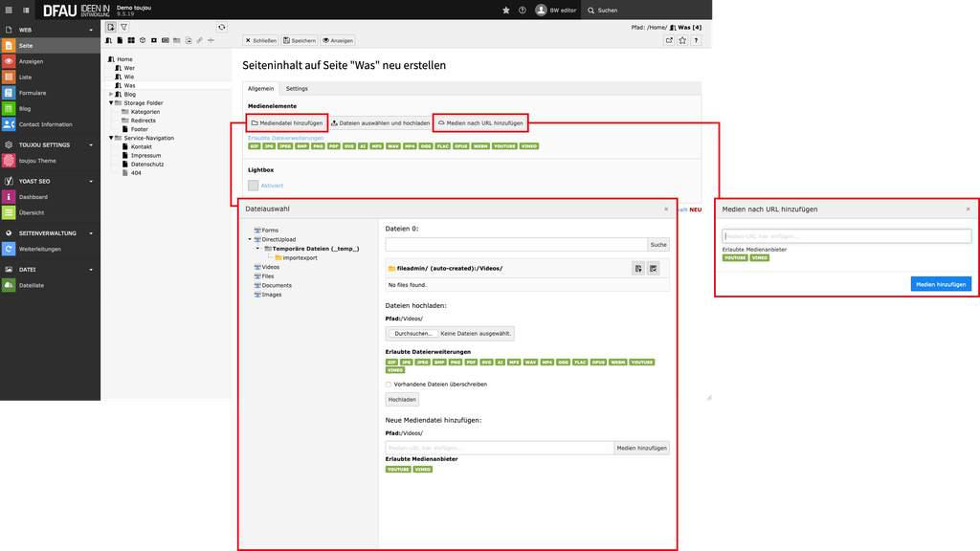Switch to the Settings tab
This screenshot has width=980, height=551.
pos(297,88)
